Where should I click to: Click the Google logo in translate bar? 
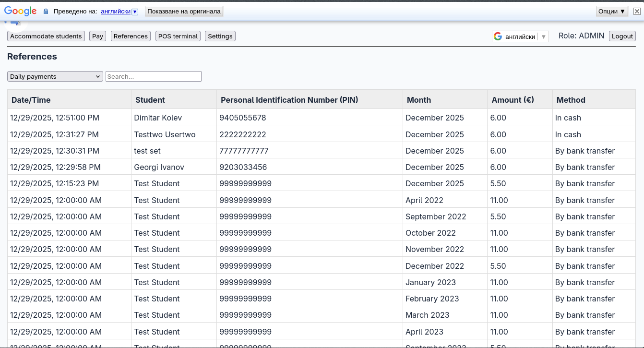click(21, 12)
